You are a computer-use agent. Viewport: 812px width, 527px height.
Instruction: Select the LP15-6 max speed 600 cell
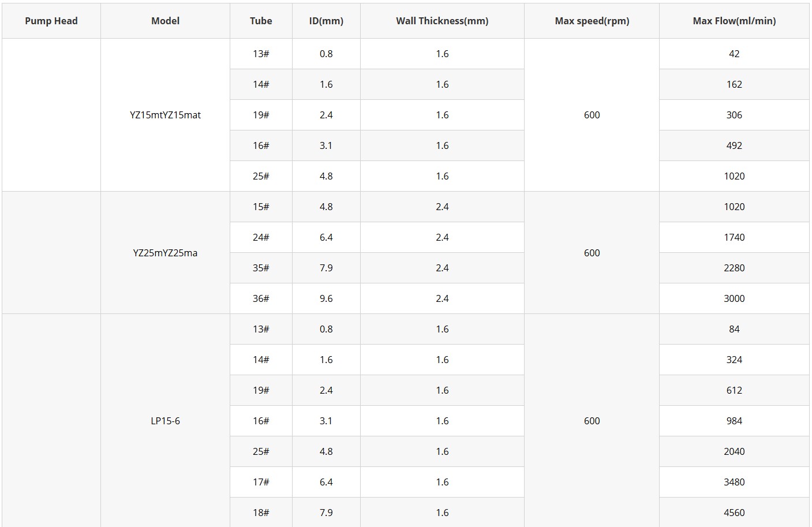point(592,421)
